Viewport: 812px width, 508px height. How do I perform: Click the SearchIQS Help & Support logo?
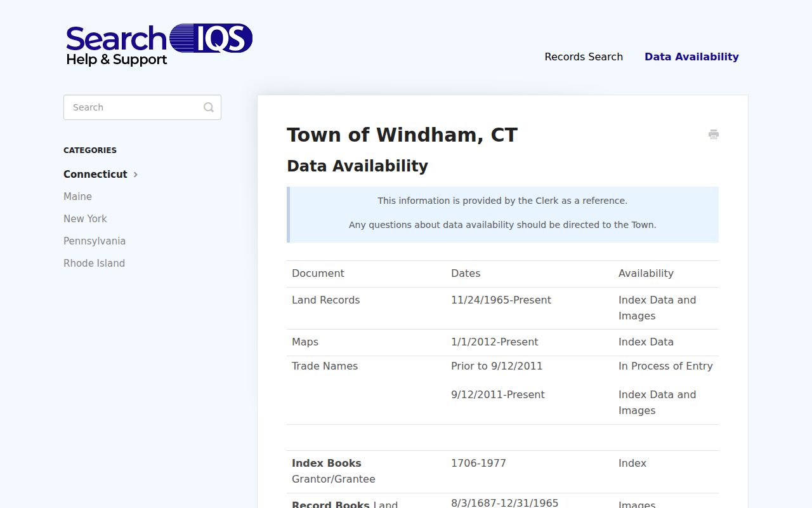tap(159, 44)
